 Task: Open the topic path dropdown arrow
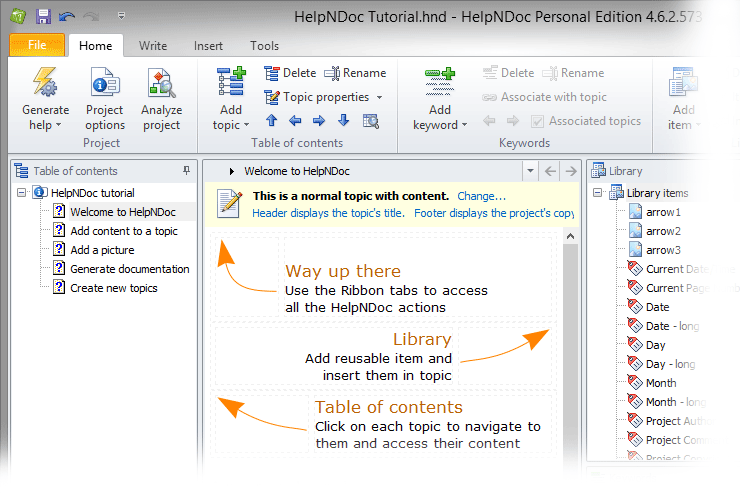click(530, 171)
